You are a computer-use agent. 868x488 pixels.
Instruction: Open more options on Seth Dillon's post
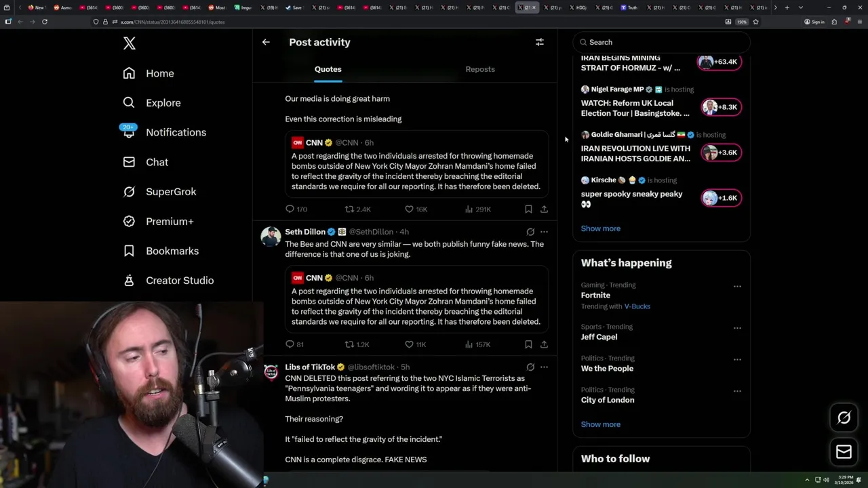[x=544, y=232]
